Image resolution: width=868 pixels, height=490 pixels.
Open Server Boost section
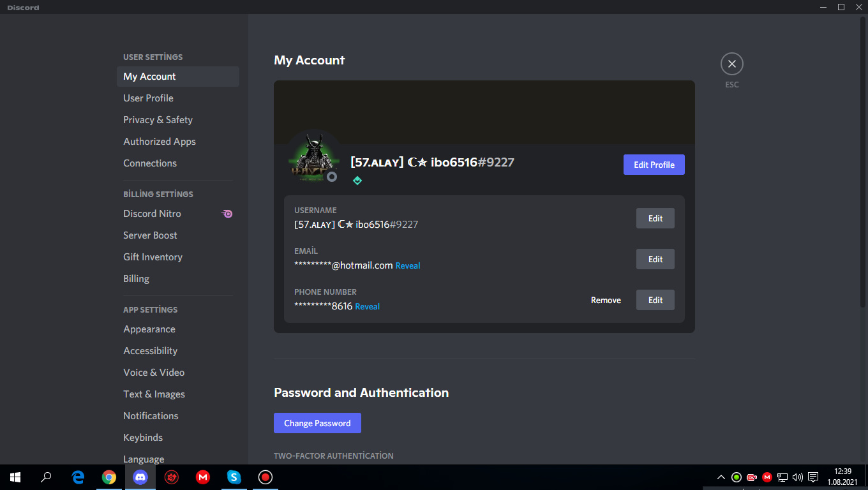point(178,235)
